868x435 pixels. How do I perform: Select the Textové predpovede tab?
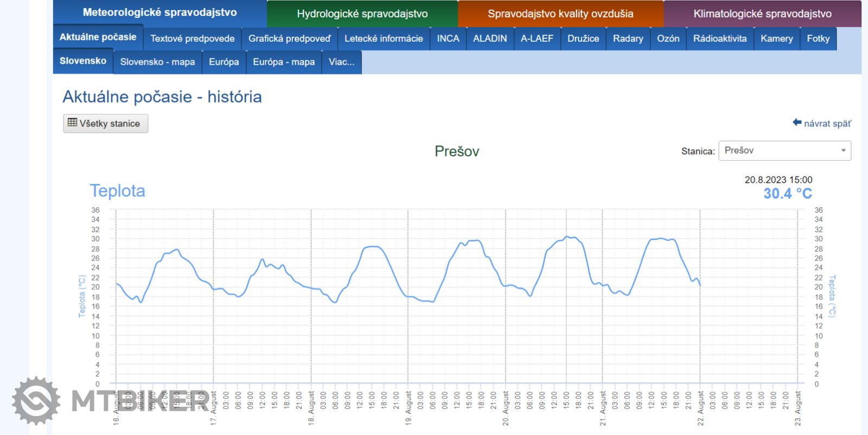coord(192,39)
